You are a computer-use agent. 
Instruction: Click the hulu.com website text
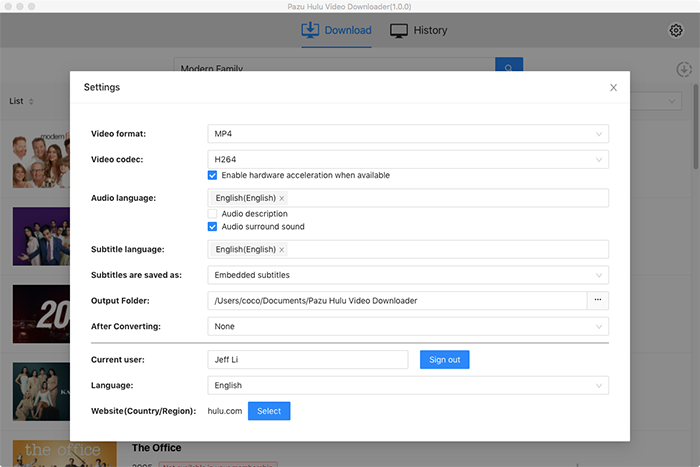tap(225, 411)
